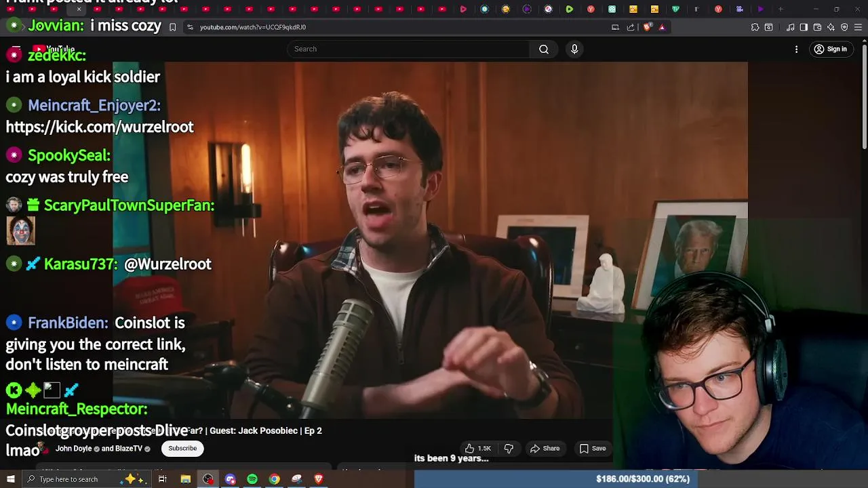
Task: Click the Sign in button
Action: [831, 49]
